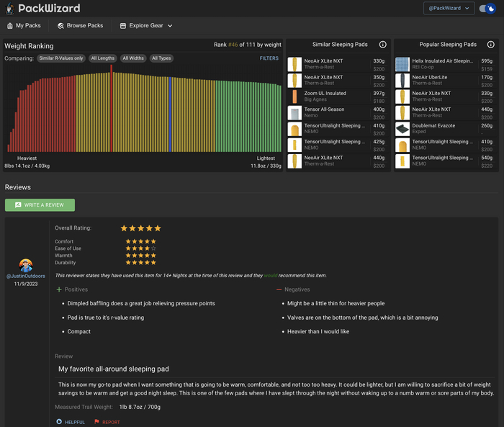Open the Tensor All-Season pad thumbnail
This screenshot has height=427, width=504.
[x=294, y=113]
